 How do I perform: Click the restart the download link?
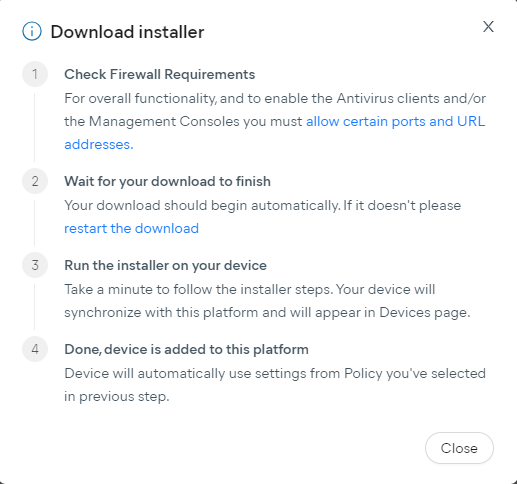(131, 229)
